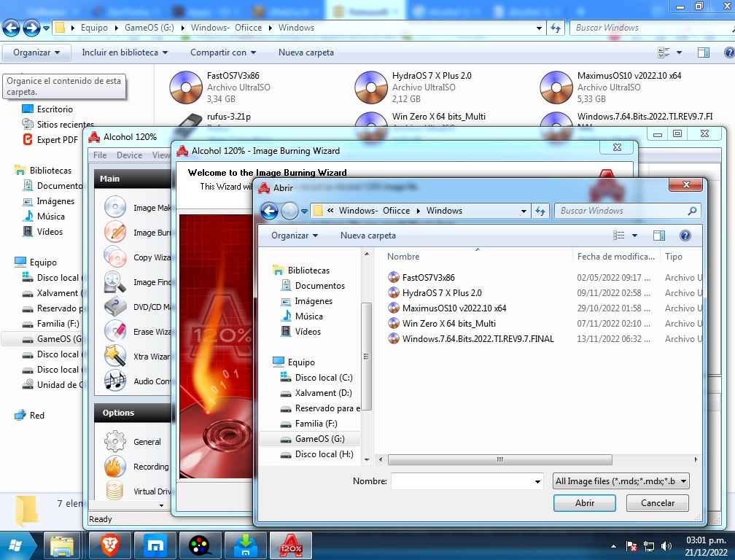
Task: Open DVD/CD Manager in Alcohol 120% sidebar
Action: tap(137, 306)
